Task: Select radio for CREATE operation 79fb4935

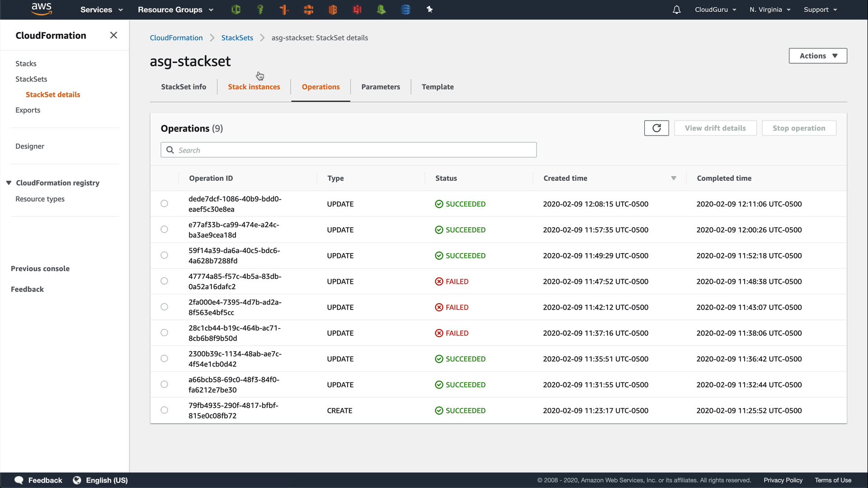Action: [164, 410]
